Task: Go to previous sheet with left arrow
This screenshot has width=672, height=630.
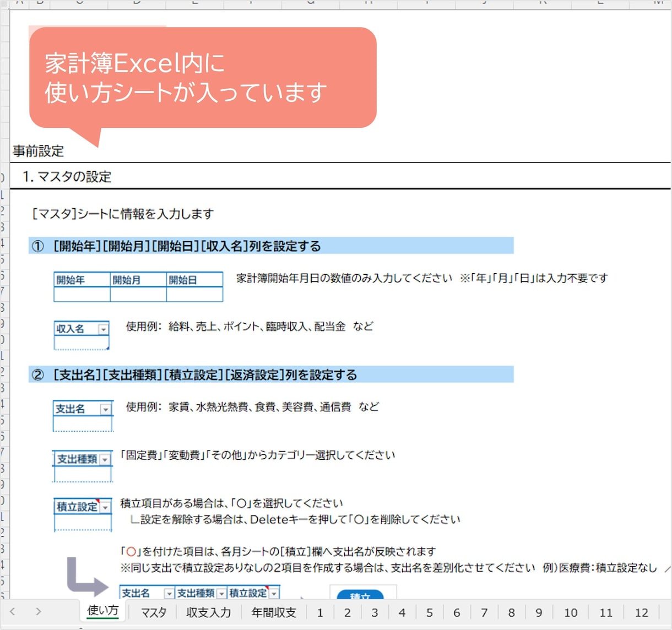Action: tap(13, 611)
